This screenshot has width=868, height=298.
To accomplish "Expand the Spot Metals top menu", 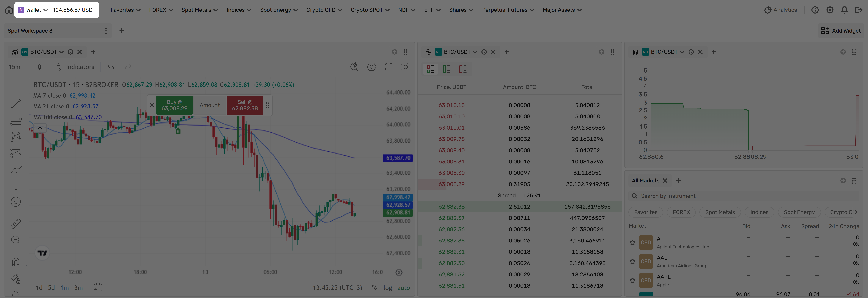I will point(200,10).
